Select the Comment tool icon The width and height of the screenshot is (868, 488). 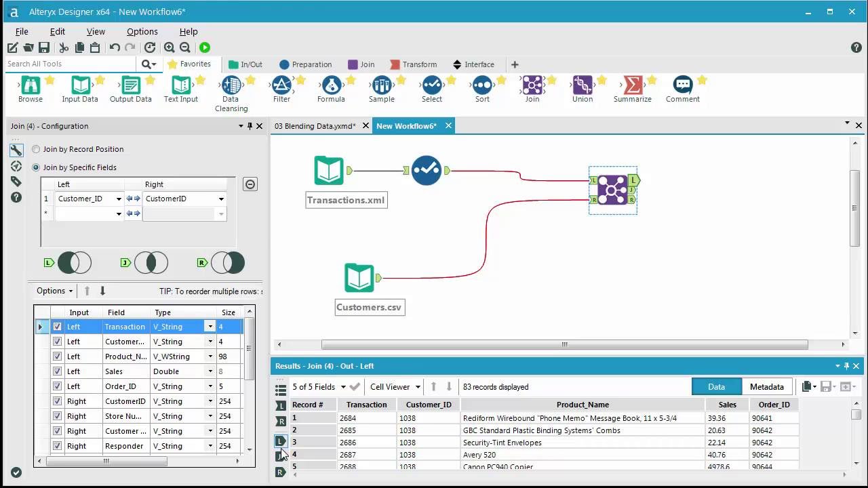click(683, 85)
